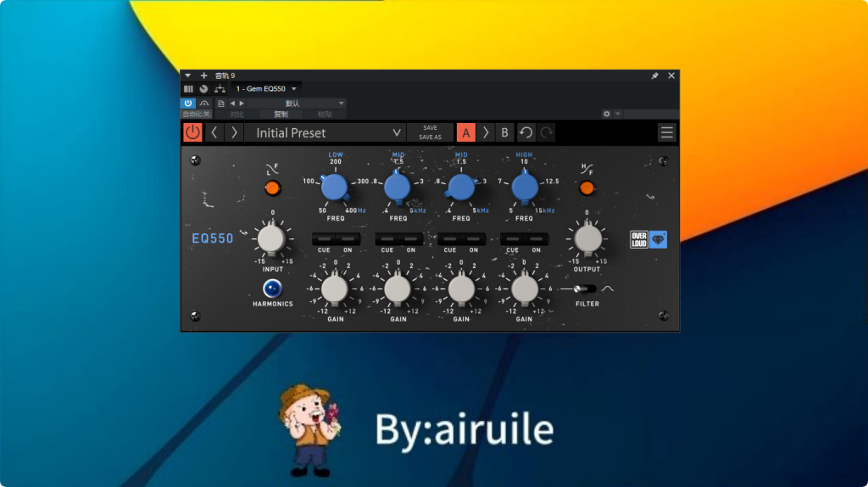This screenshot has width=868, height=487.
Task: Click the Overloud logo badge
Action: tap(639, 239)
